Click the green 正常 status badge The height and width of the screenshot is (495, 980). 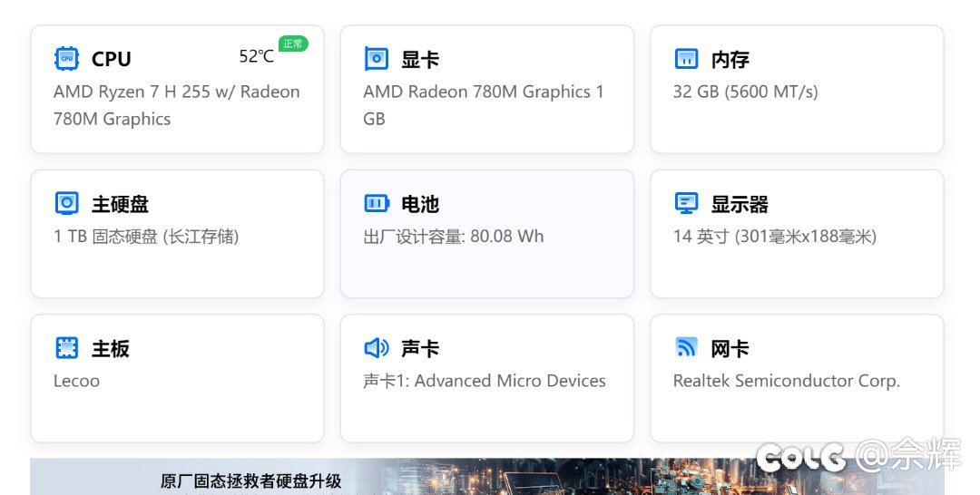(292, 44)
